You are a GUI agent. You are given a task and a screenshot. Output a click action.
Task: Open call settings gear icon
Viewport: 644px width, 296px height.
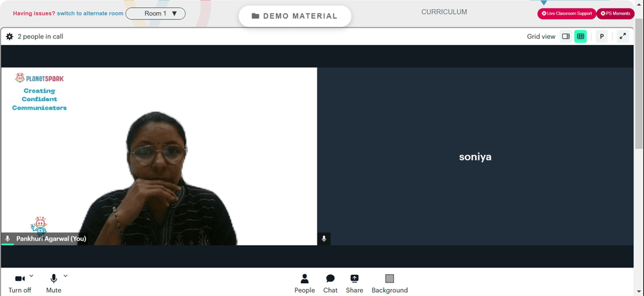click(10, 37)
